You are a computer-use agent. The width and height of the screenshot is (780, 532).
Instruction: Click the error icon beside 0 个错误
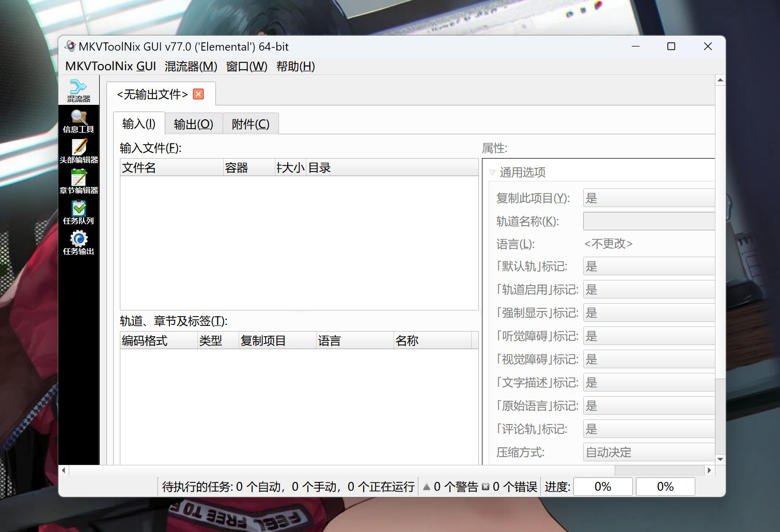pos(486,487)
